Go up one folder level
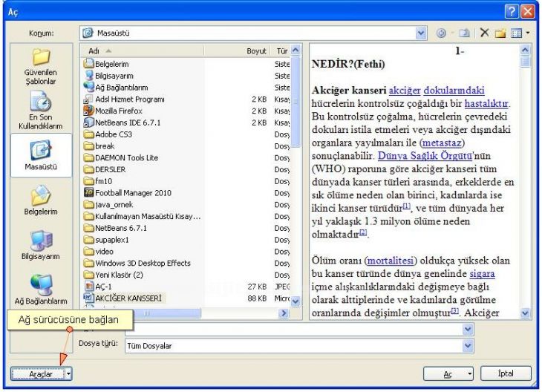 click(464, 33)
